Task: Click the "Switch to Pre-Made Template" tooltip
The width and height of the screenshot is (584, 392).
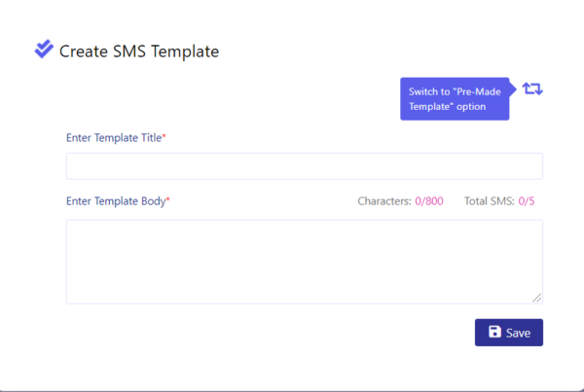Action: [455, 99]
